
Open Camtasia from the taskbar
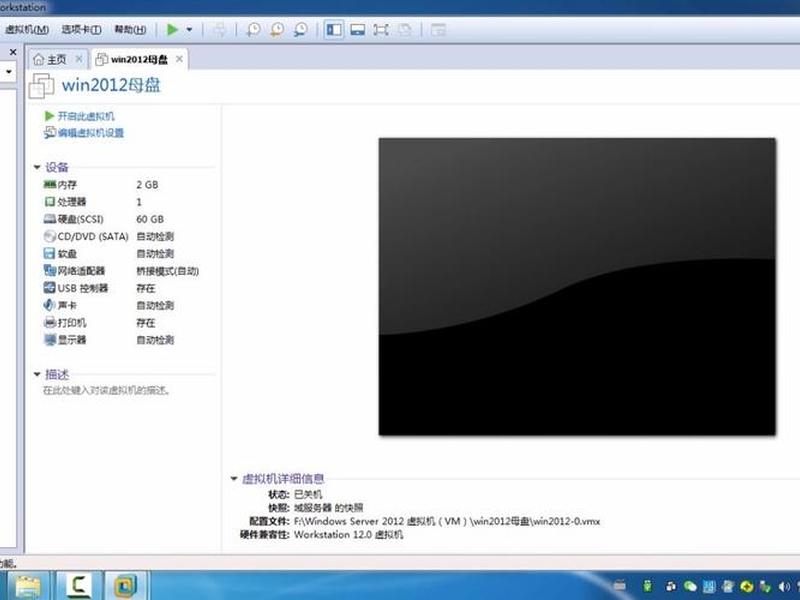pos(79,586)
